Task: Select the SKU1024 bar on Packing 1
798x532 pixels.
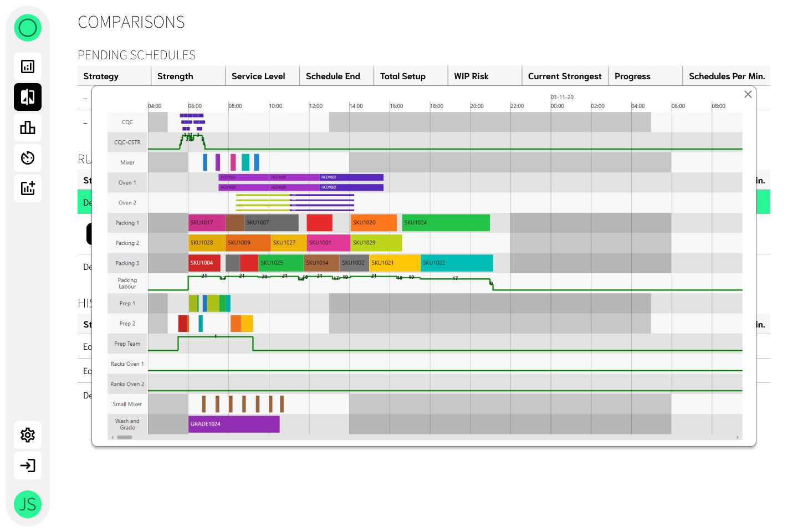Action: 446,223
